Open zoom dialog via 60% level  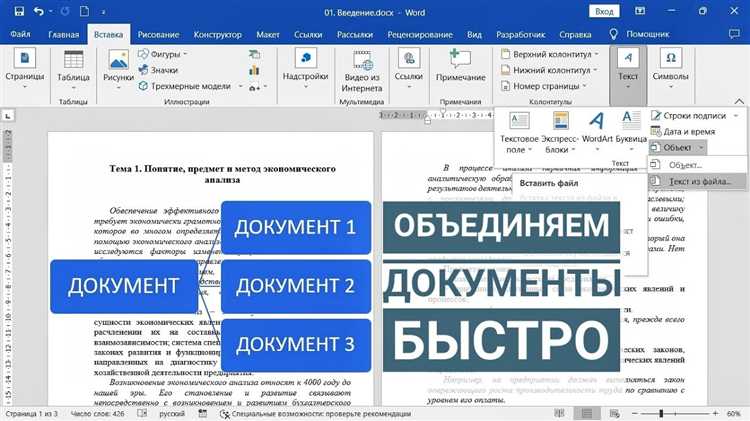coord(733,414)
